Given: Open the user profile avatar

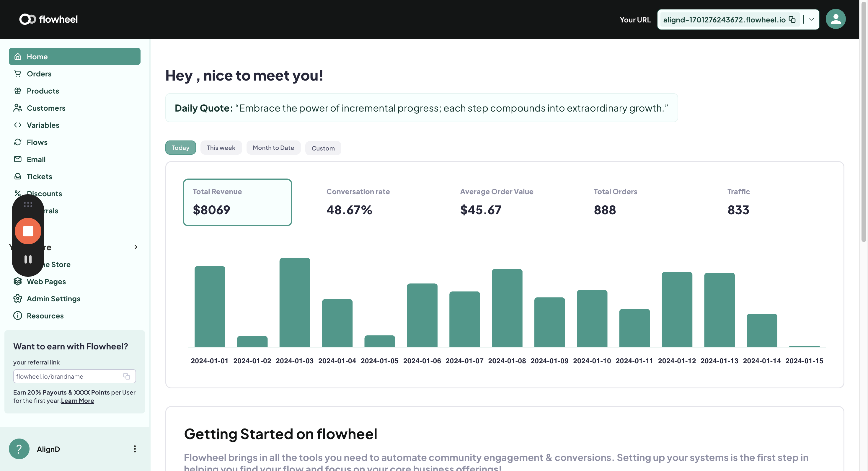Looking at the screenshot, I should [x=836, y=19].
